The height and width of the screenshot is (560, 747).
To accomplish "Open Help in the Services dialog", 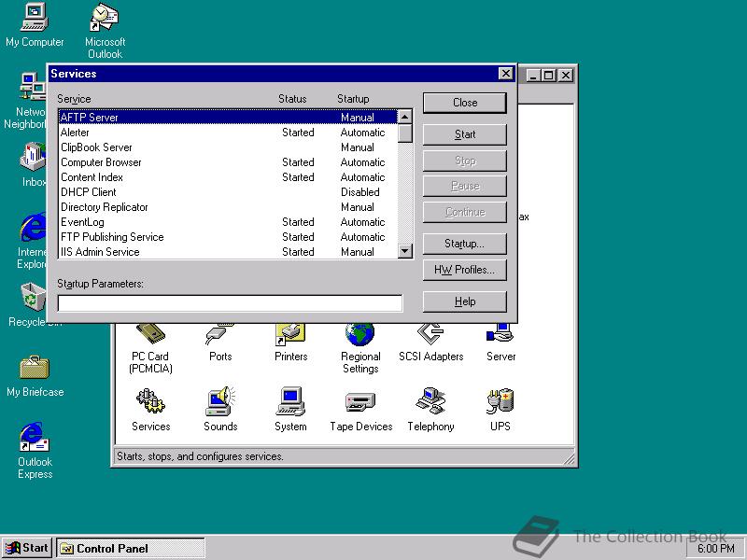I will [x=464, y=301].
